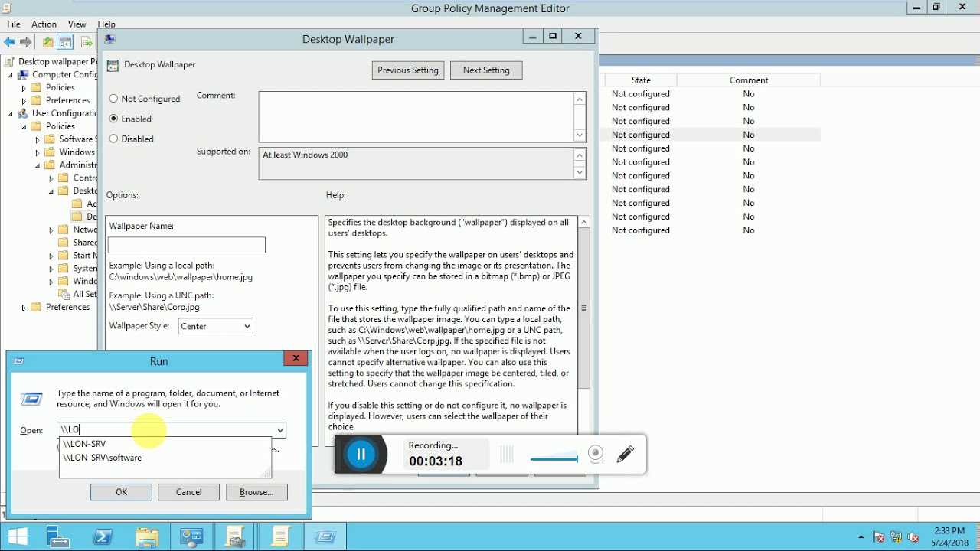The width and height of the screenshot is (980, 551).
Task: Click into the Comment text box
Action: [416, 117]
